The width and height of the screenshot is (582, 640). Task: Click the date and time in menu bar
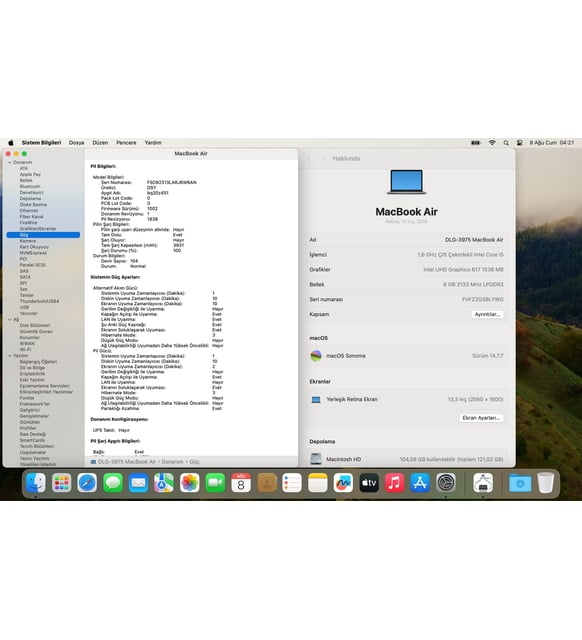(x=552, y=143)
